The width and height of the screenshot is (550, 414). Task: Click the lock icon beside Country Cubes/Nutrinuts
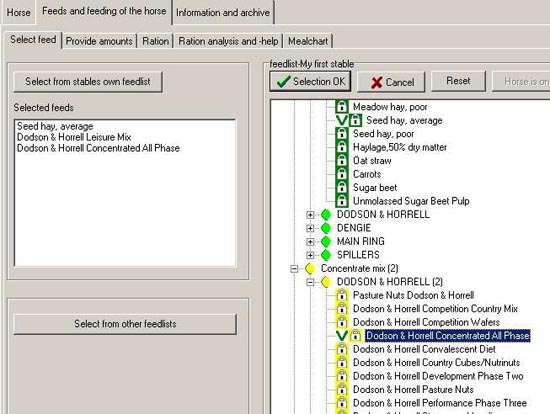[x=341, y=362]
